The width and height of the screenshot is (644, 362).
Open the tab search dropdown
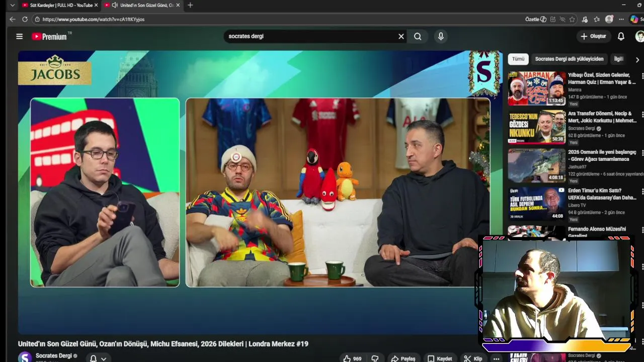pyautogui.click(x=13, y=5)
